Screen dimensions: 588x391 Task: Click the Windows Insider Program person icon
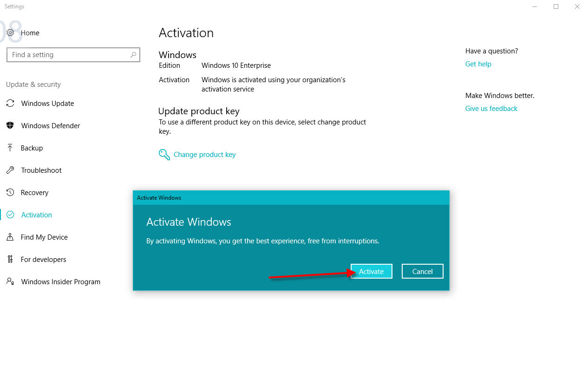coord(10,282)
